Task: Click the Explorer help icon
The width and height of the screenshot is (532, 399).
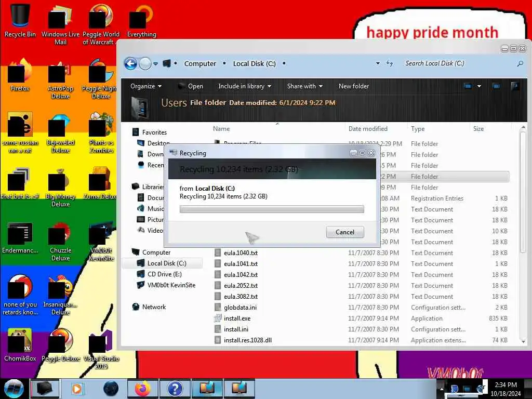Action: 515,86
